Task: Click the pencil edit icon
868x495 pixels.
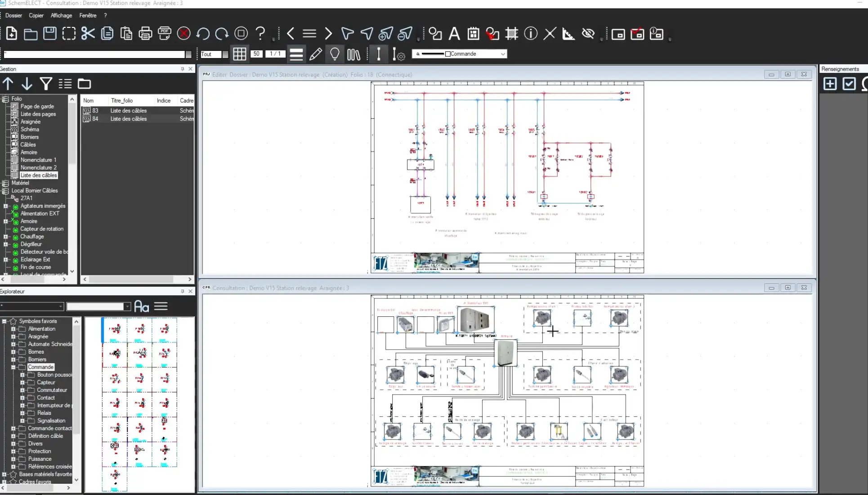Action: pyautogui.click(x=316, y=54)
